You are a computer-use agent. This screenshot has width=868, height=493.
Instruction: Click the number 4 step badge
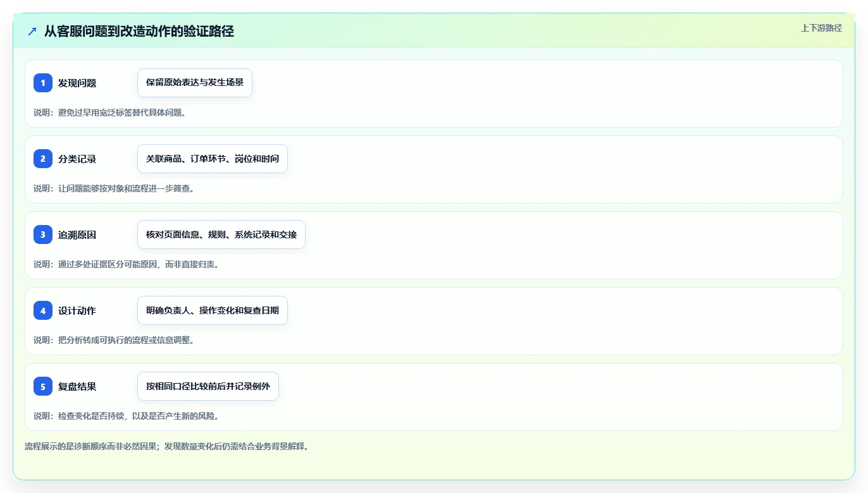tap(43, 310)
